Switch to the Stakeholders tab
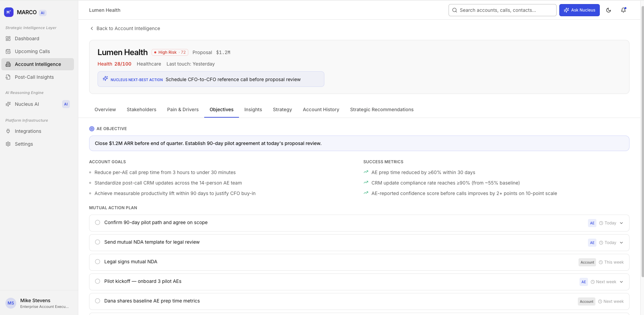 pyautogui.click(x=141, y=110)
